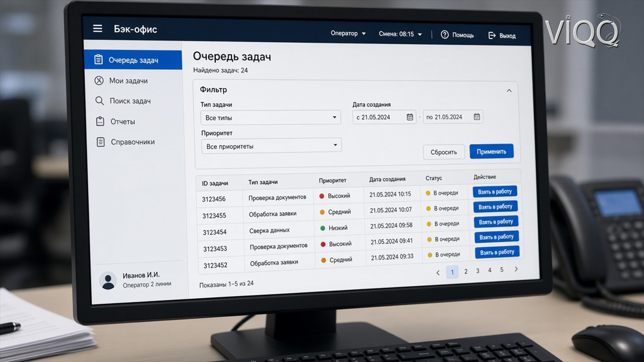Open calendar icon in end date field
The width and height of the screenshot is (644, 362).
point(477,117)
